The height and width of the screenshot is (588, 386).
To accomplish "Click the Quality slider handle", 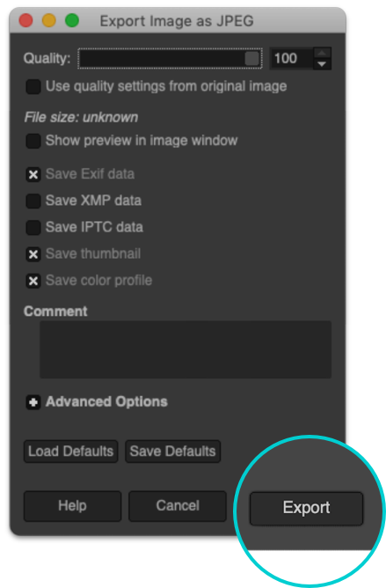I will click(x=251, y=58).
